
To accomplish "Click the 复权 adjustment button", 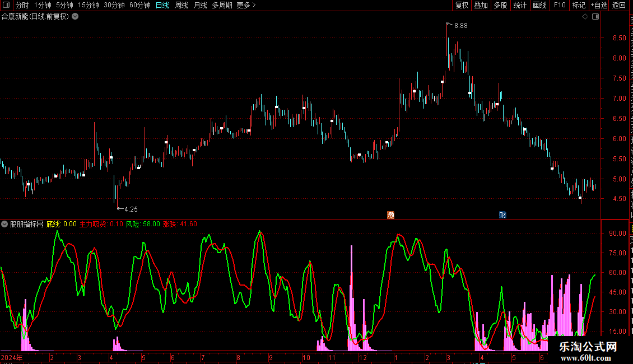I will 462,5.
